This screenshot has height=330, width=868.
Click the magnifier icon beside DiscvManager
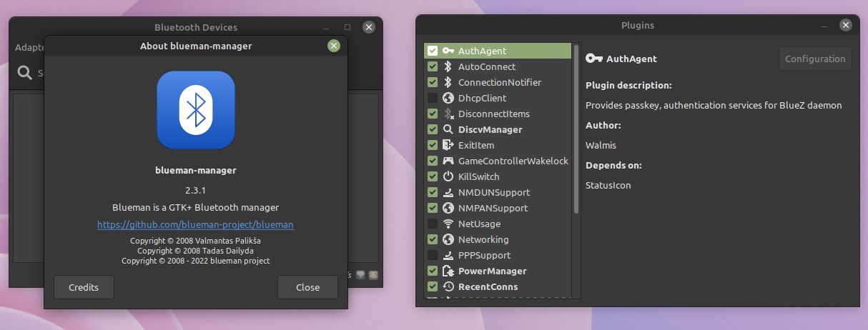pyautogui.click(x=448, y=129)
